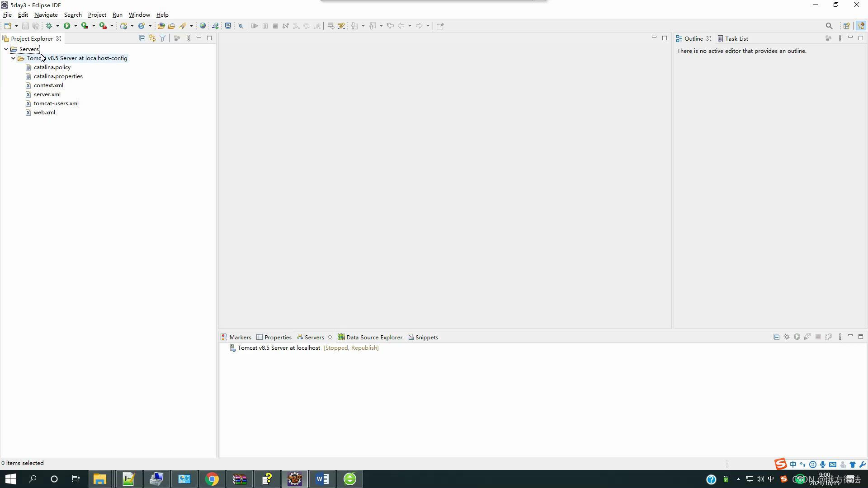868x488 pixels.
Task: Collapse Tomcat v8.5 Server config folder
Action: pos(13,58)
